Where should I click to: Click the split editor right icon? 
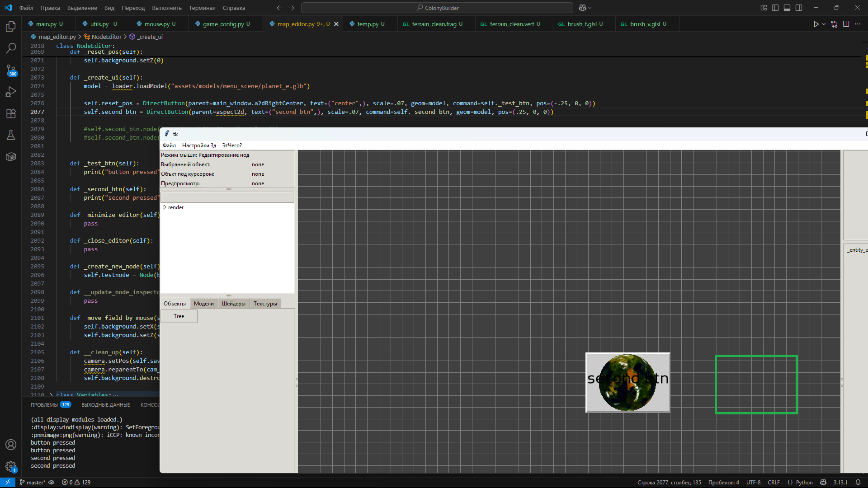click(846, 24)
